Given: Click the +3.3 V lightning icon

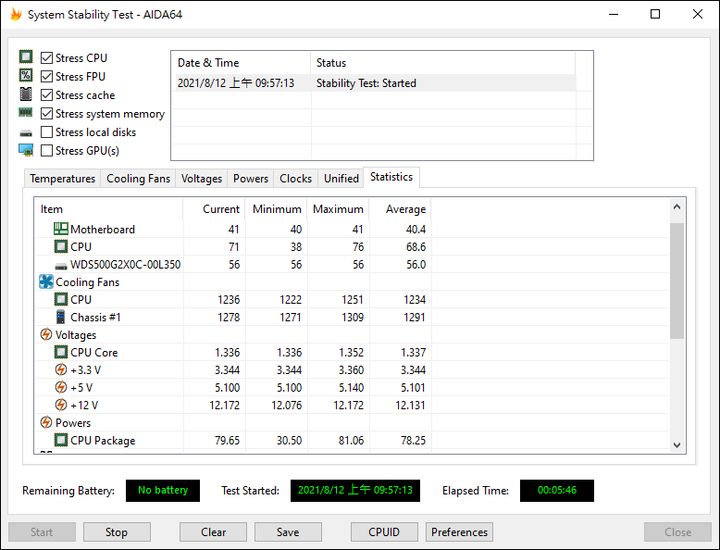Looking at the screenshot, I should (x=61, y=370).
